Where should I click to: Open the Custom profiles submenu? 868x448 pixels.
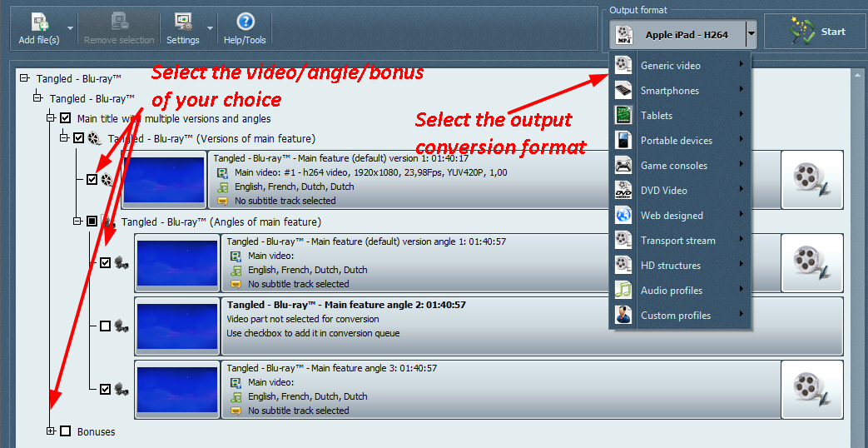pos(680,315)
